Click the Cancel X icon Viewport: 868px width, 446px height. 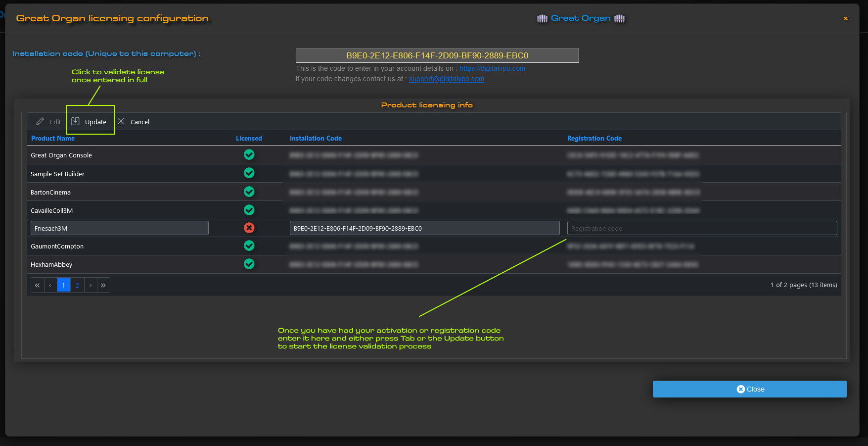pyautogui.click(x=121, y=121)
